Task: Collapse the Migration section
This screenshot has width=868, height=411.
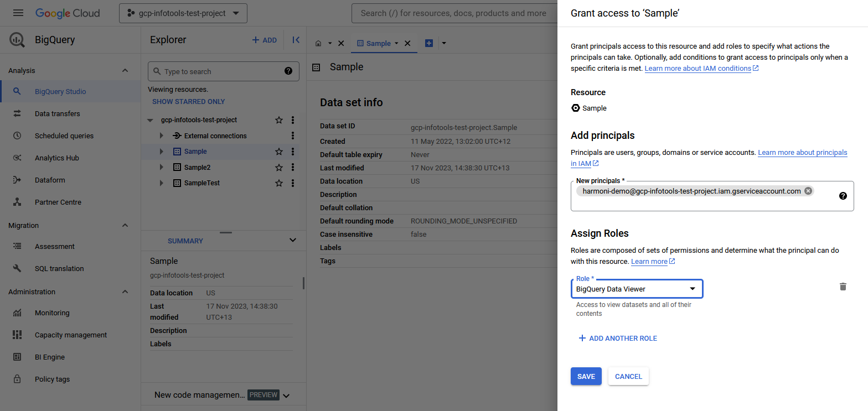Action: click(125, 225)
